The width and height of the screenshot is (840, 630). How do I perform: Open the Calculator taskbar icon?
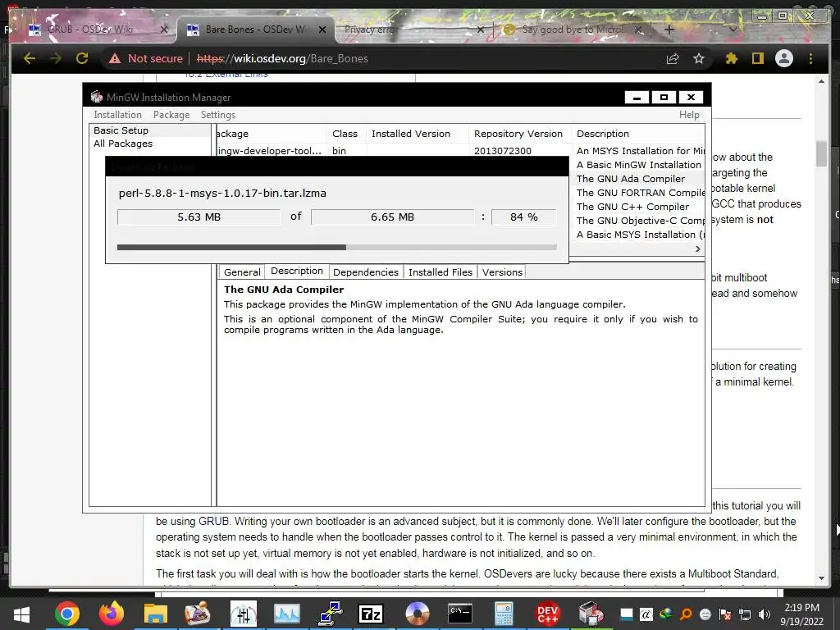click(x=504, y=614)
